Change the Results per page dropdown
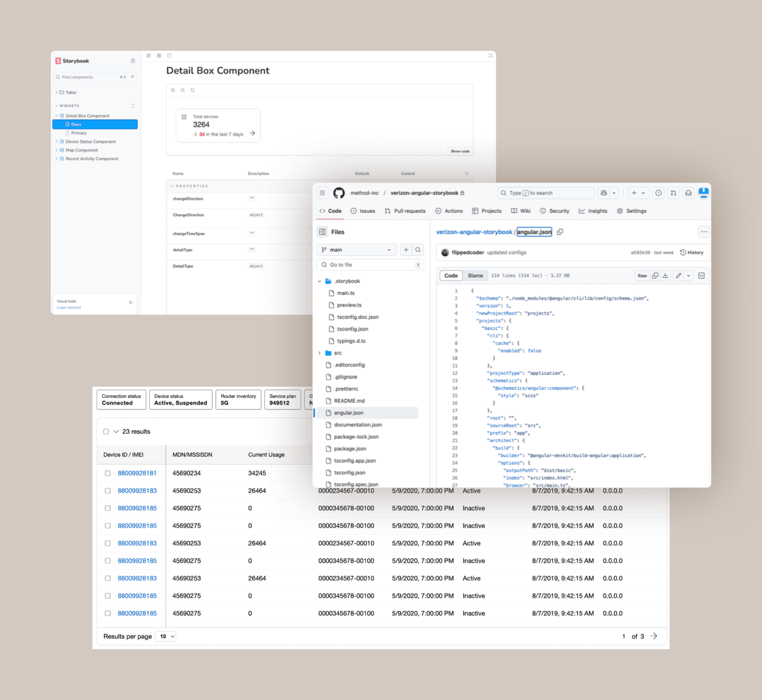762x700 pixels. (x=165, y=636)
